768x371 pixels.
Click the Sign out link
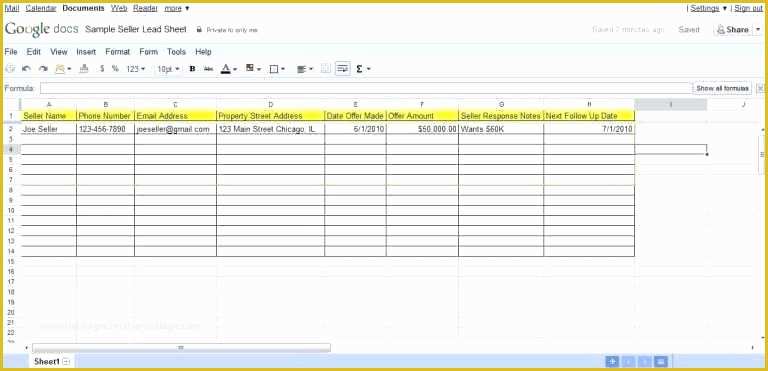(748, 8)
